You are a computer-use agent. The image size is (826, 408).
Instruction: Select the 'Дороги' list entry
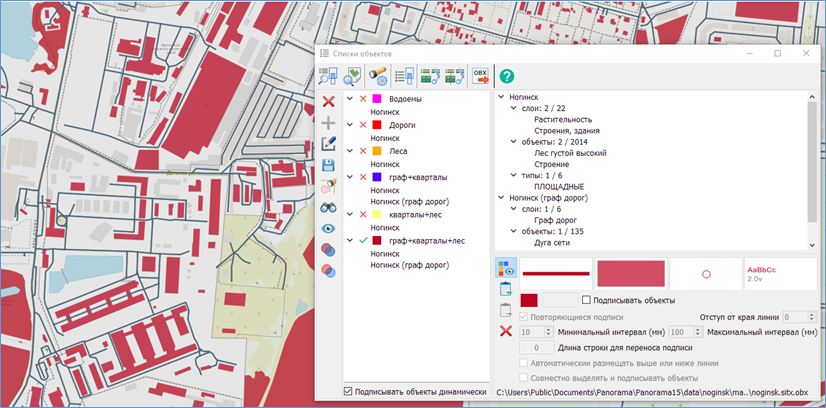[402, 126]
